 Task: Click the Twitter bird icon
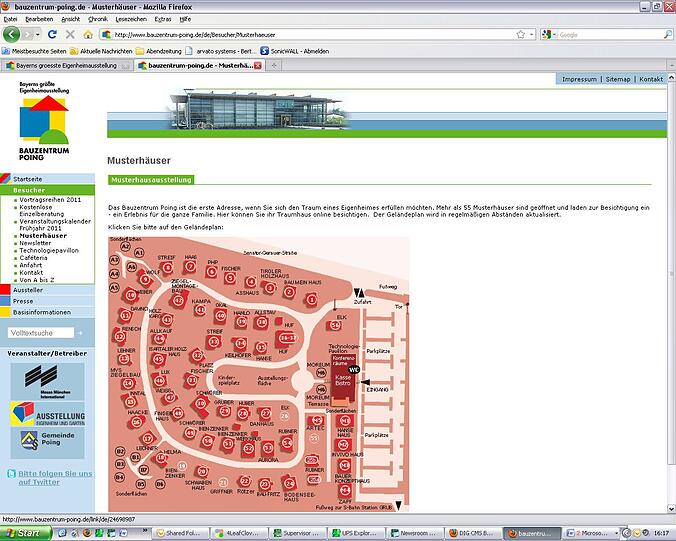[x=12, y=474]
